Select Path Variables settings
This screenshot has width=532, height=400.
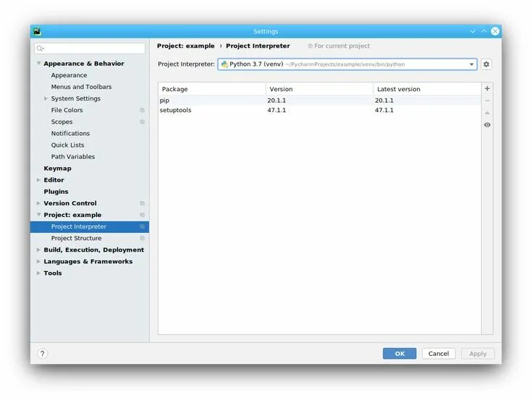pos(73,157)
